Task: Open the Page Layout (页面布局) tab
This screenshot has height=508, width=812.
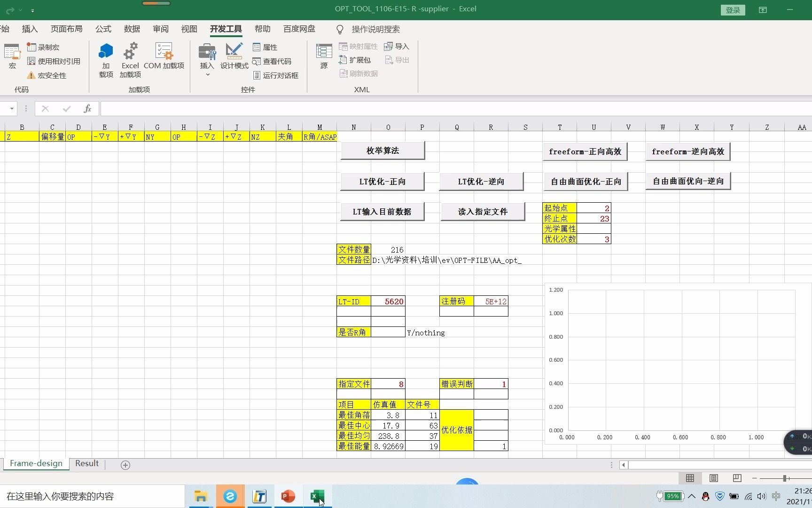Action: coord(66,29)
